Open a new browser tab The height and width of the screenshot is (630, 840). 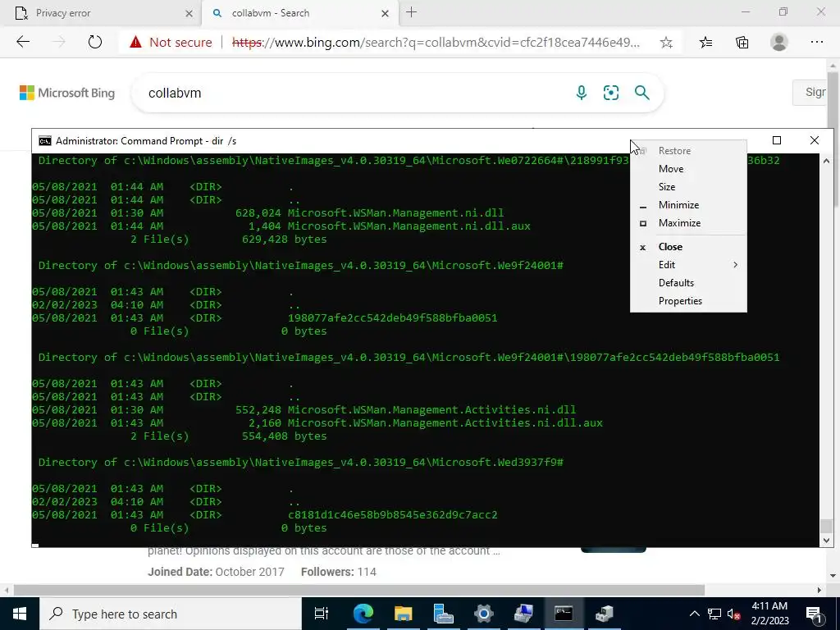[x=412, y=12]
